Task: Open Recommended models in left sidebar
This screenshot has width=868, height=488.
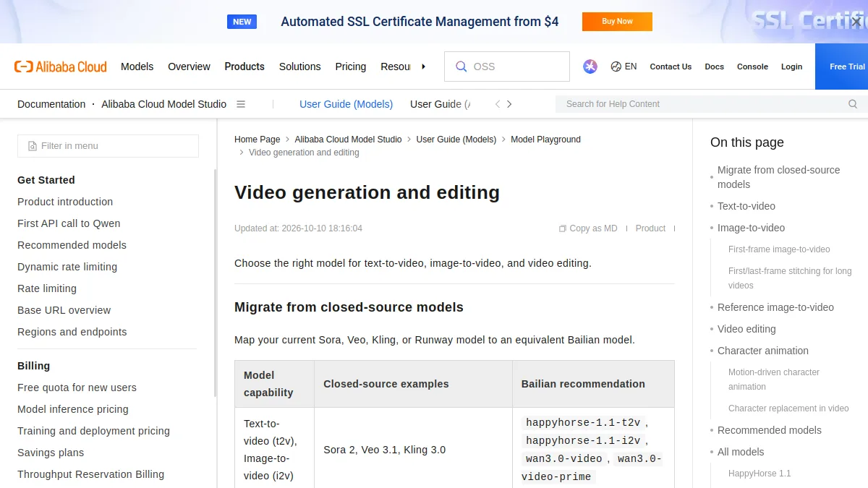Action: point(72,245)
